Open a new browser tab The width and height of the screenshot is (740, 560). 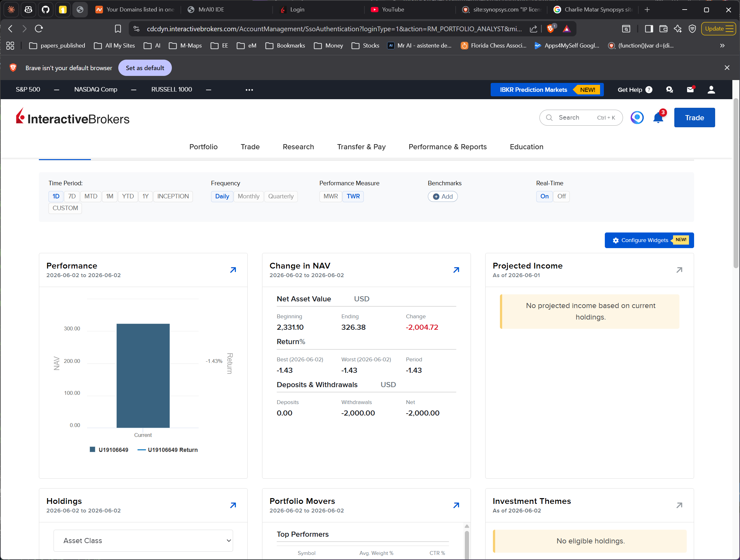point(647,10)
